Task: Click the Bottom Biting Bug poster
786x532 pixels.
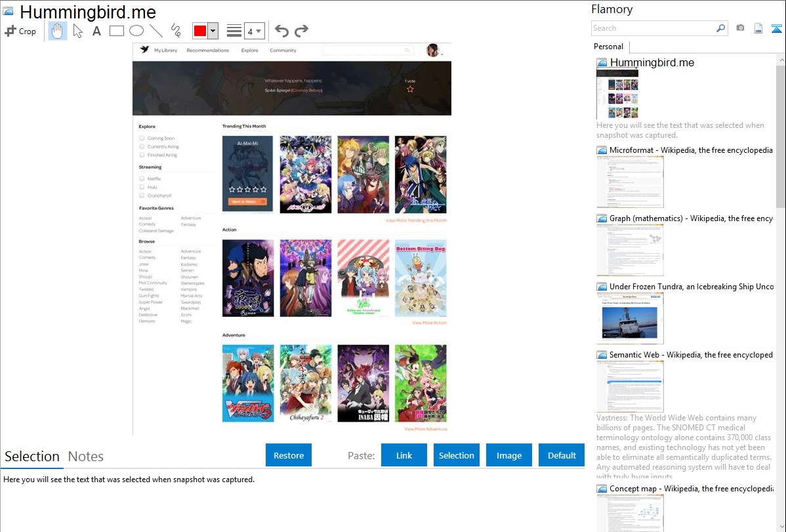Action: pos(420,278)
